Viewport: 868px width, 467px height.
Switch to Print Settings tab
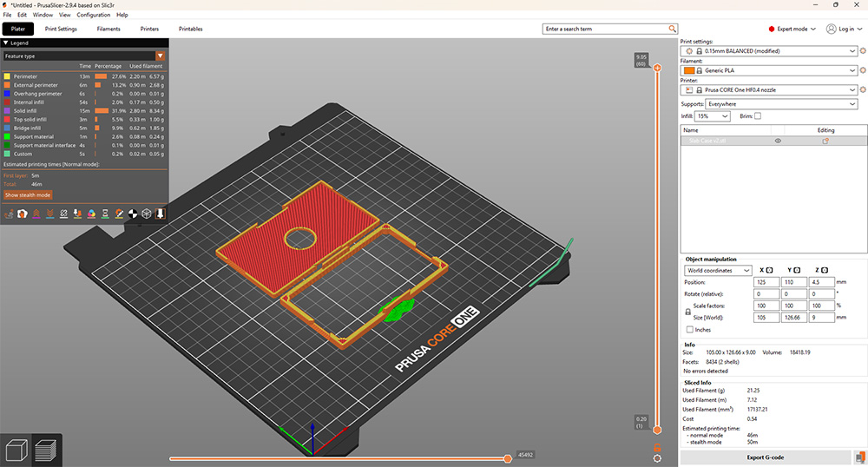coord(61,29)
